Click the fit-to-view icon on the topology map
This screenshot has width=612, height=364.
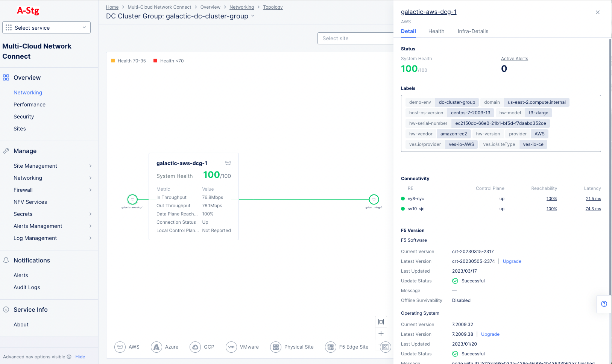pyautogui.click(x=381, y=322)
